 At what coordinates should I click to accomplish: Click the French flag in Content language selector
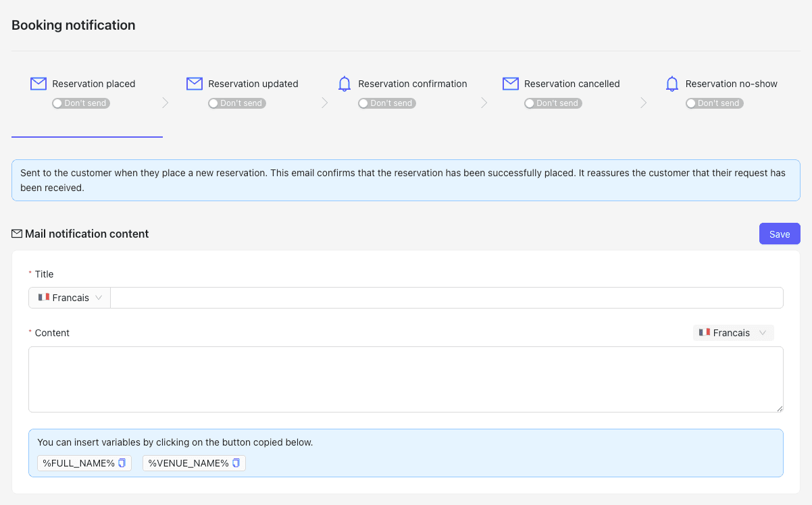(705, 333)
